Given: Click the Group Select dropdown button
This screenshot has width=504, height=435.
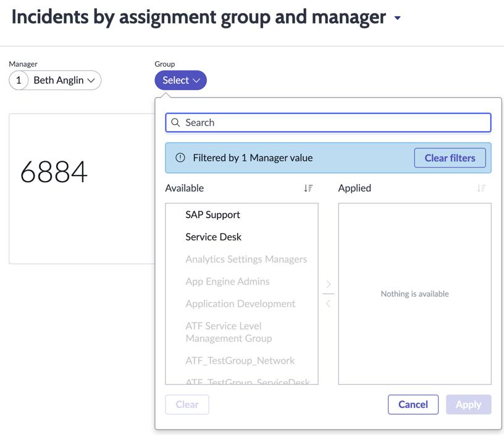Looking at the screenshot, I should pyautogui.click(x=180, y=80).
